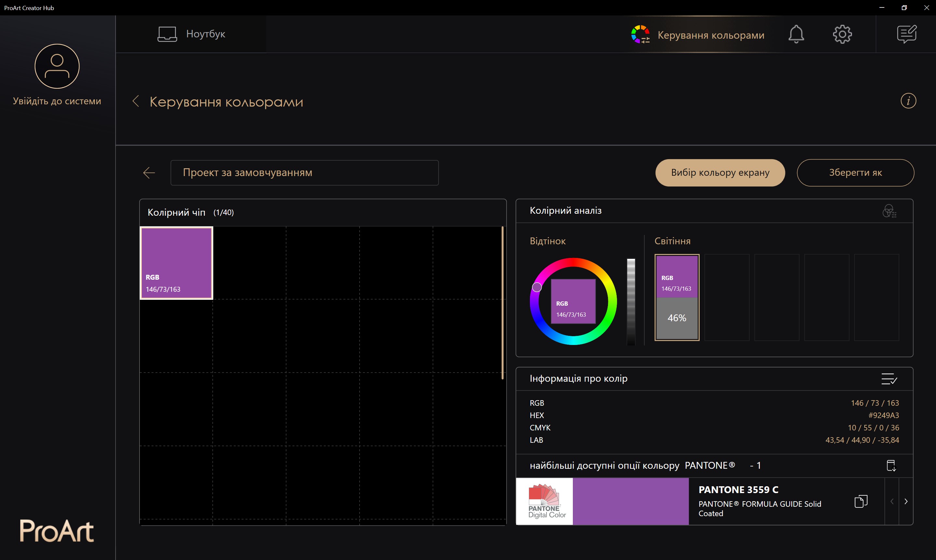
Task: Click the brightness gradient slider bar
Action: point(631,301)
